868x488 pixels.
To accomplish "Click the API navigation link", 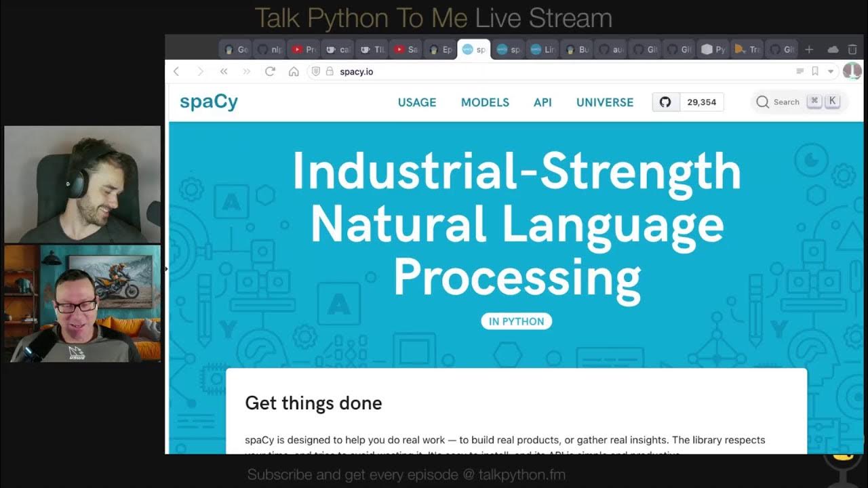I will pos(542,102).
